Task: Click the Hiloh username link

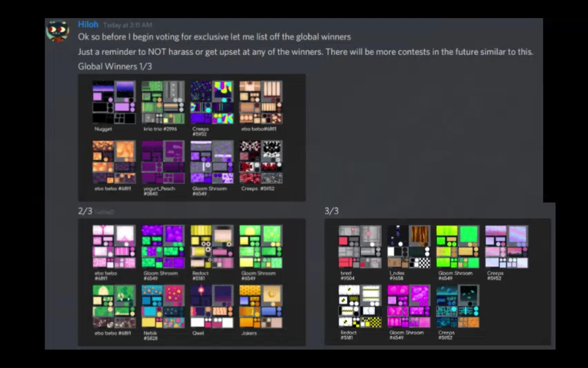Action: click(88, 24)
